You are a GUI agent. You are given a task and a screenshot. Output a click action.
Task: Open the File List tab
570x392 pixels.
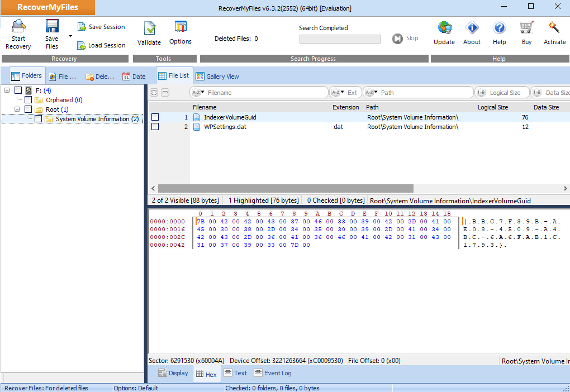click(174, 75)
